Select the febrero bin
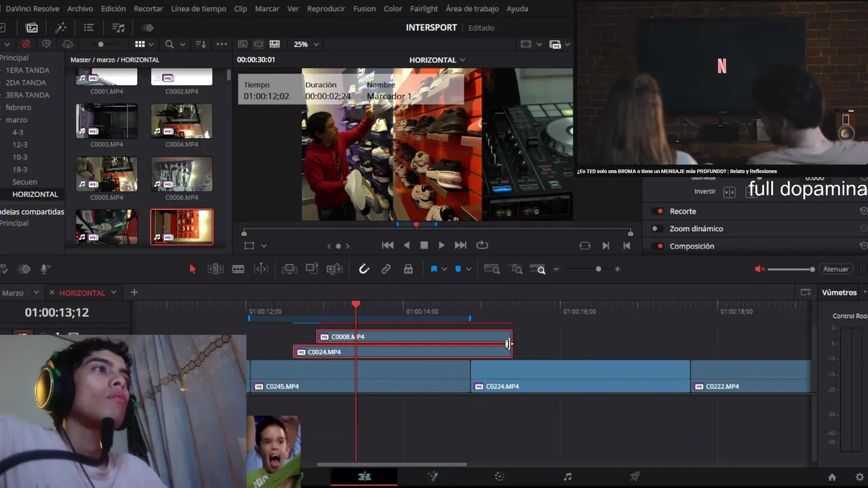Image resolution: width=868 pixels, height=488 pixels. (x=18, y=108)
